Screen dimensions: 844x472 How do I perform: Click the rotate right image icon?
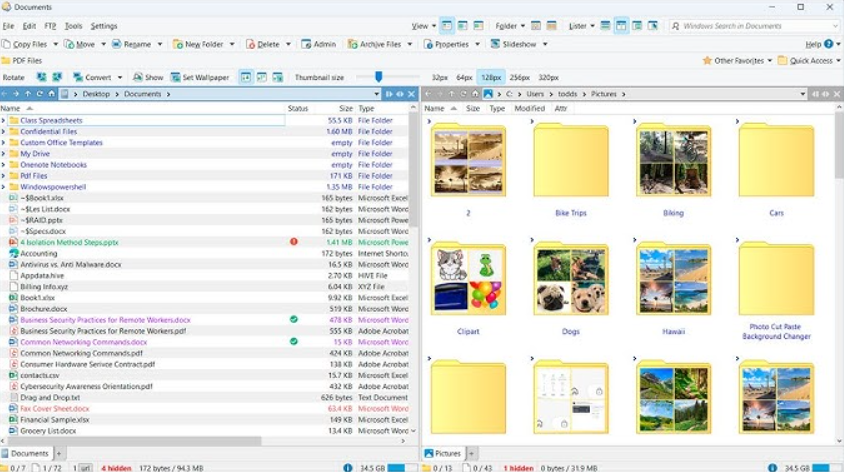click(57, 77)
